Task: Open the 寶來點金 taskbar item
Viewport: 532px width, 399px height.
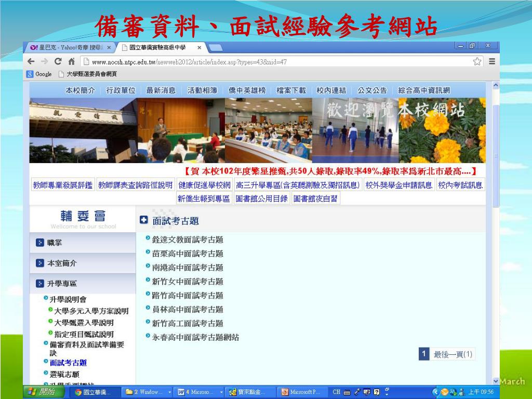Action: pyautogui.click(x=251, y=392)
